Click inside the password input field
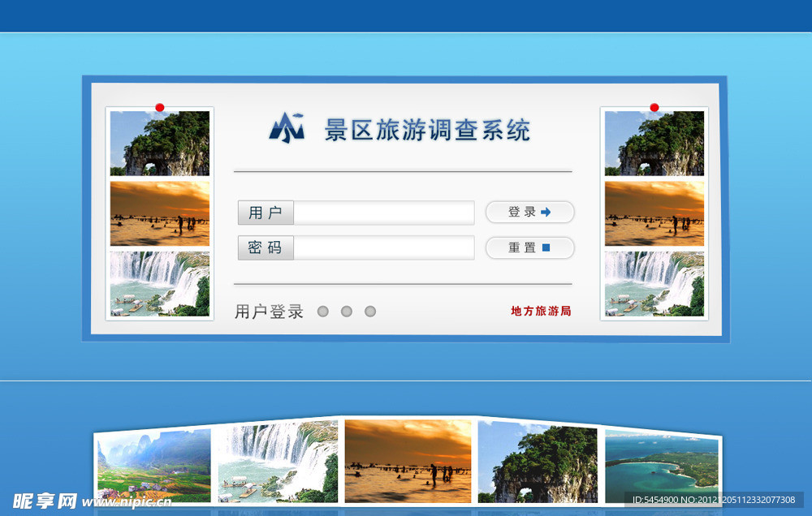The image size is (812, 516). (384, 247)
